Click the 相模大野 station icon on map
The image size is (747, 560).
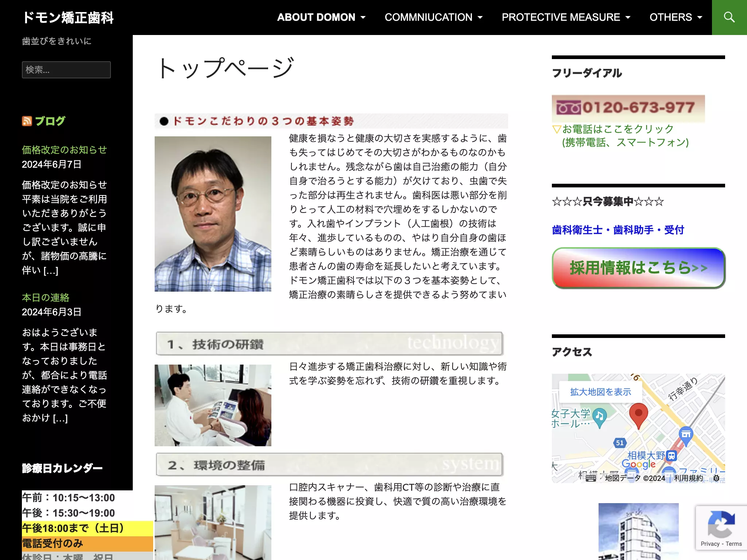click(671, 456)
